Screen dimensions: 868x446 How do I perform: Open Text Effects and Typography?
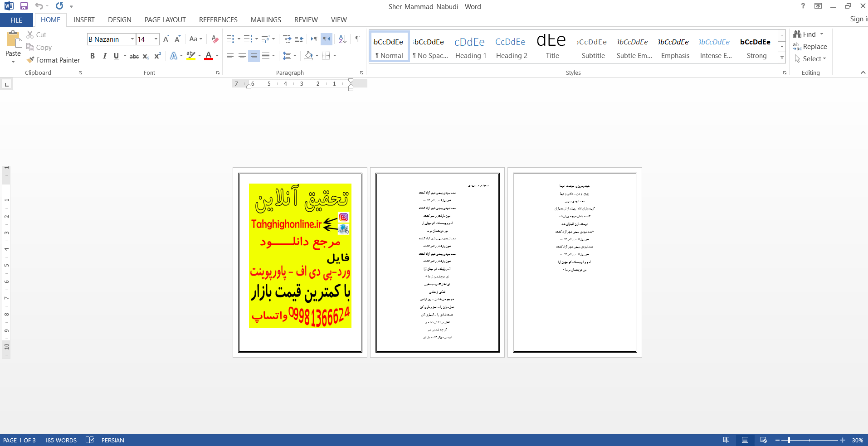(174, 56)
